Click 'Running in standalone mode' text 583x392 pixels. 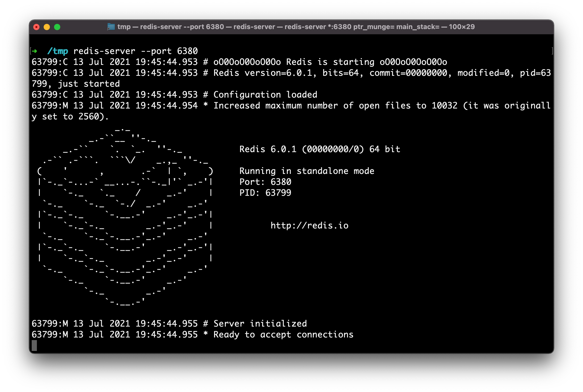point(307,171)
